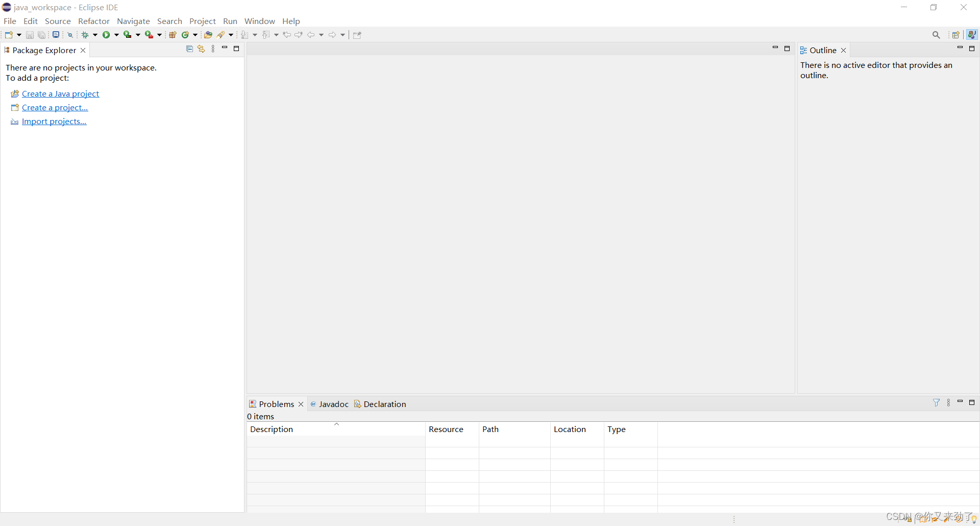The width and height of the screenshot is (980, 526).
Task: Expand the Forward history dropdown arrow
Action: 343,35
